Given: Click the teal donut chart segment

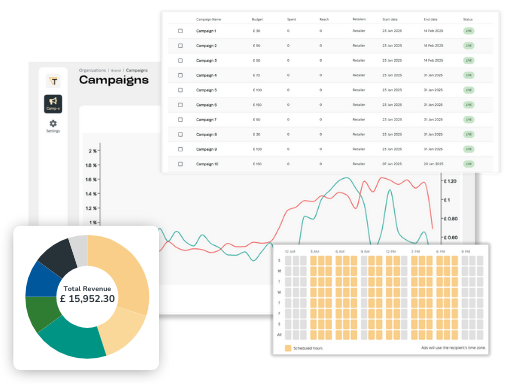Looking at the screenshot, I should coord(73,340).
